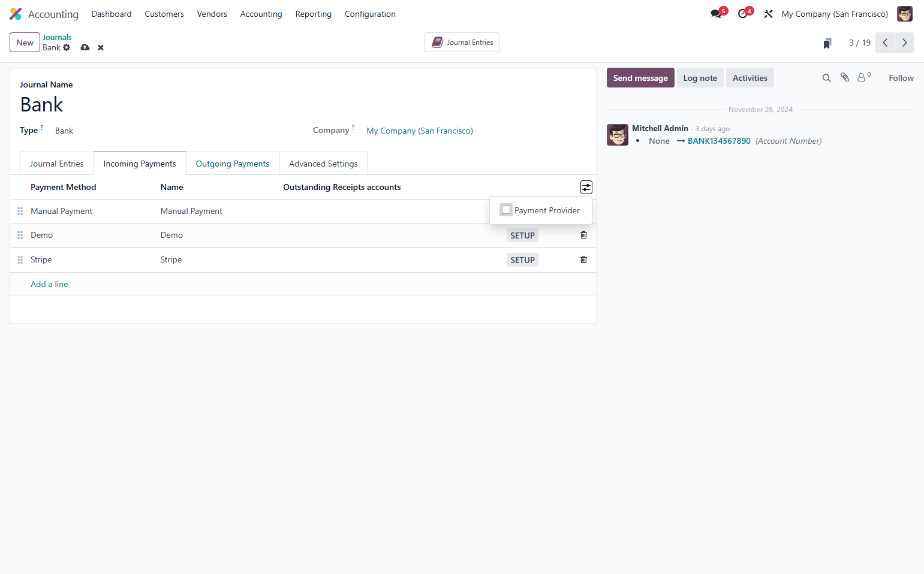Open the Activities button
The height and width of the screenshot is (574, 924).
750,78
